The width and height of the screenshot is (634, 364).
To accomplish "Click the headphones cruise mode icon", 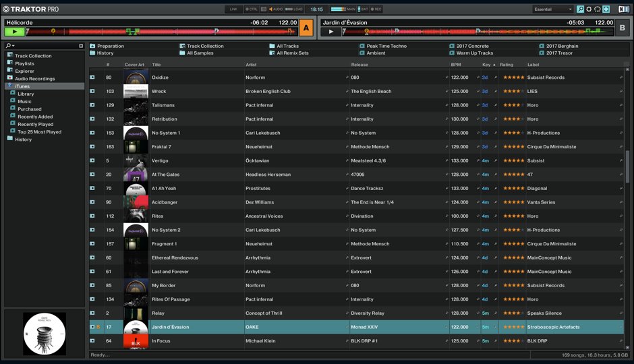I will (598, 9).
